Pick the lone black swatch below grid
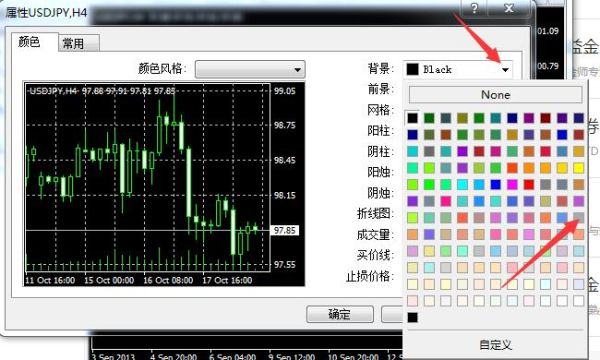Screen dimensions: 600x360 [x=412, y=317]
